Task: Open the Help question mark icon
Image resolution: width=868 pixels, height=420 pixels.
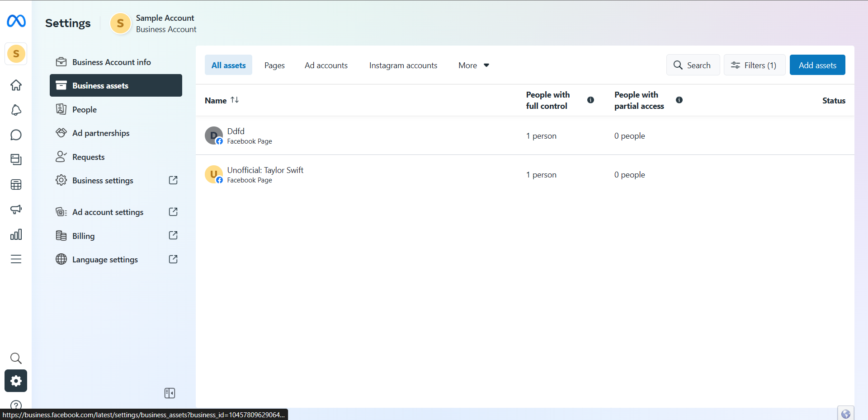Action: pos(16,405)
